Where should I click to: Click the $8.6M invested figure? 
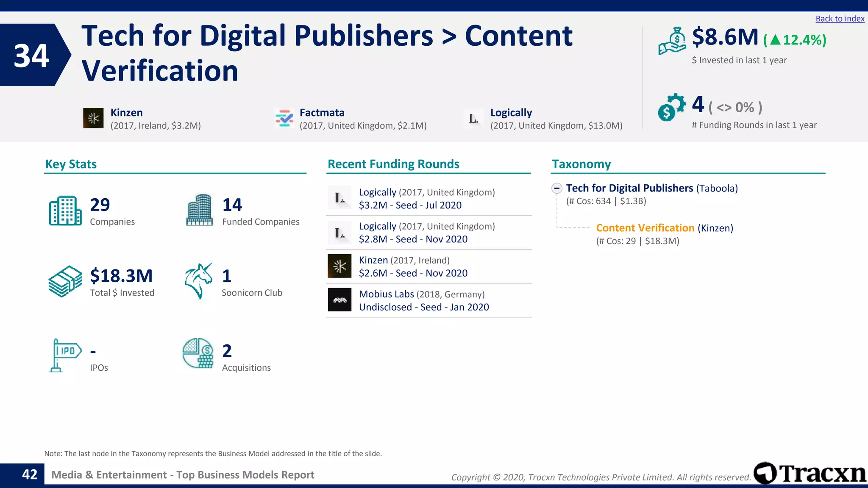(x=725, y=37)
